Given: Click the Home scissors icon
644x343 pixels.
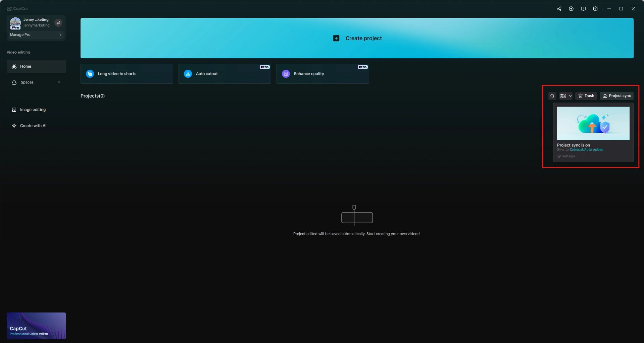Looking at the screenshot, I should pos(14,66).
